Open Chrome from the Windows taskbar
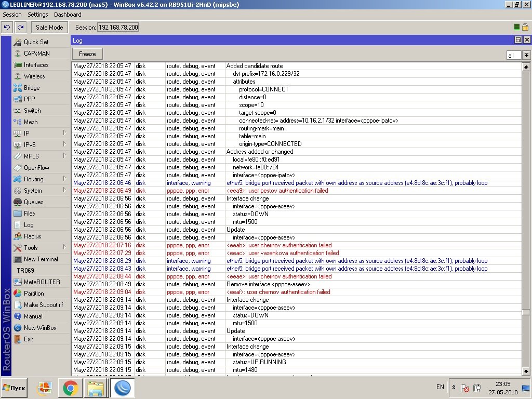Image resolution: width=532 pixels, height=399 pixels. click(71, 388)
